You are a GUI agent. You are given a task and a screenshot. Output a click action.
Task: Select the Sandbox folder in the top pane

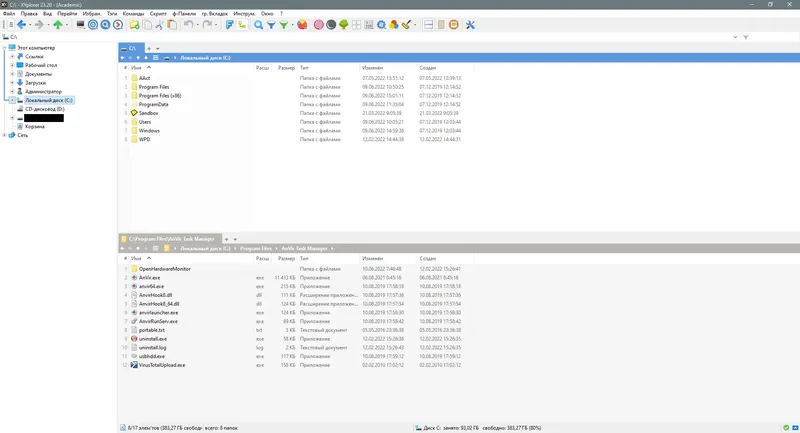click(x=148, y=113)
